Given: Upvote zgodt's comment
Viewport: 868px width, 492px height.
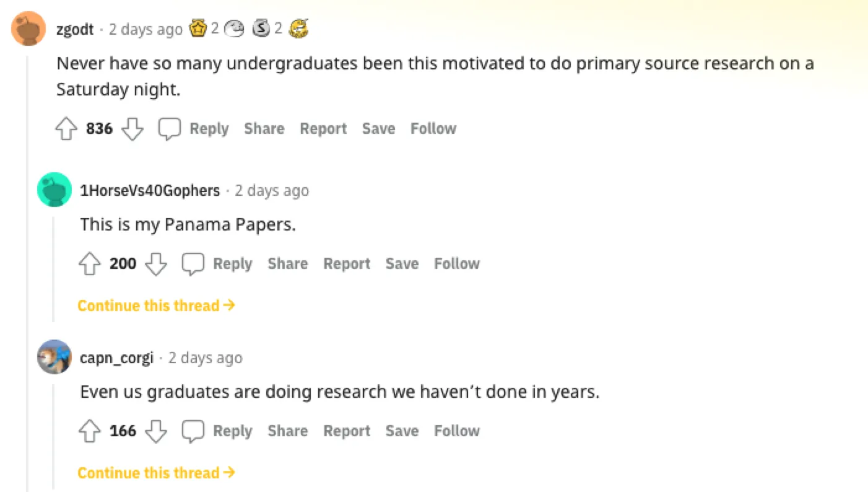Looking at the screenshot, I should tap(66, 129).
